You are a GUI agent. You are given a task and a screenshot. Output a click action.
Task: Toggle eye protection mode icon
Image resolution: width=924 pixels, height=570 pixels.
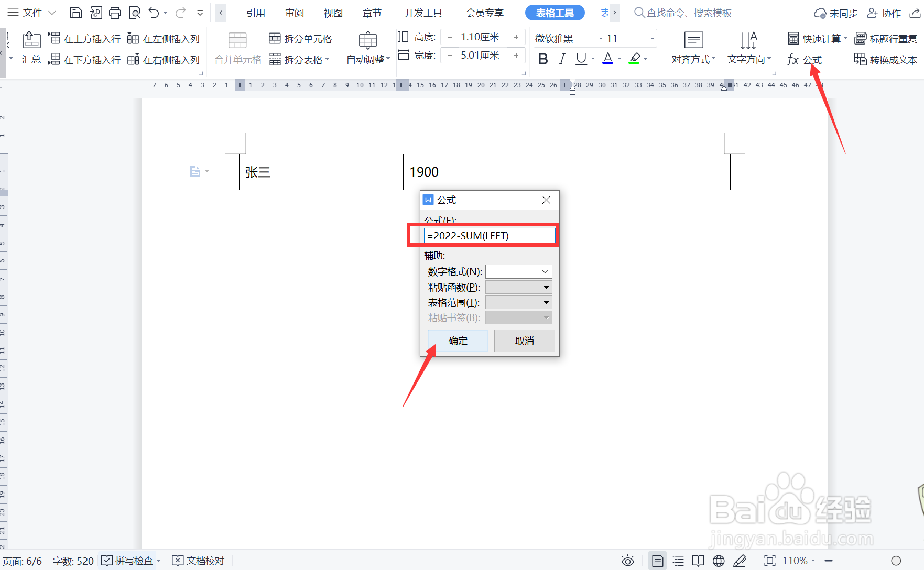627,561
